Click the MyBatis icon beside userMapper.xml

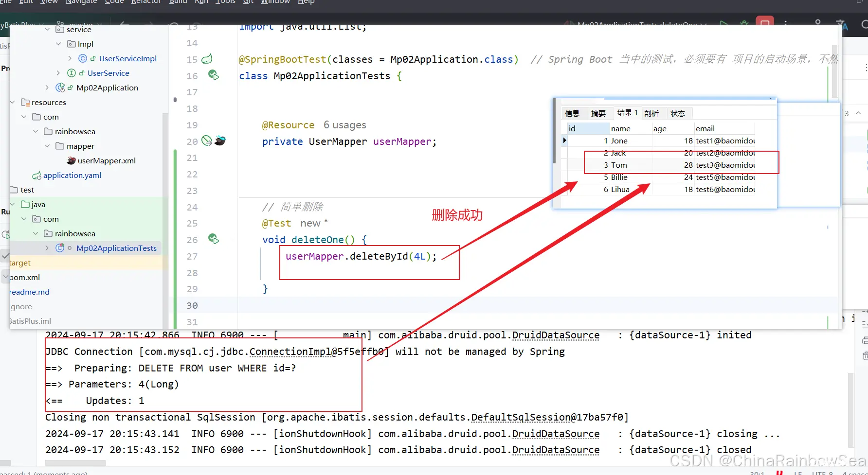pos(72,160)
